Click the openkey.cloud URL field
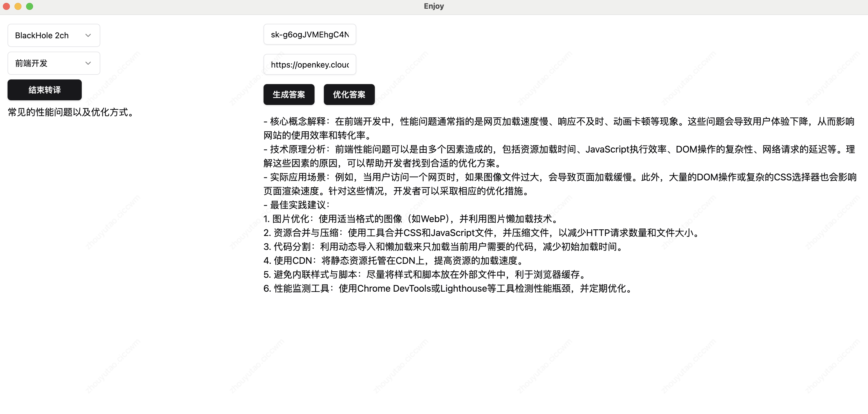Viewport: 868px width, 414px height. 310,64
